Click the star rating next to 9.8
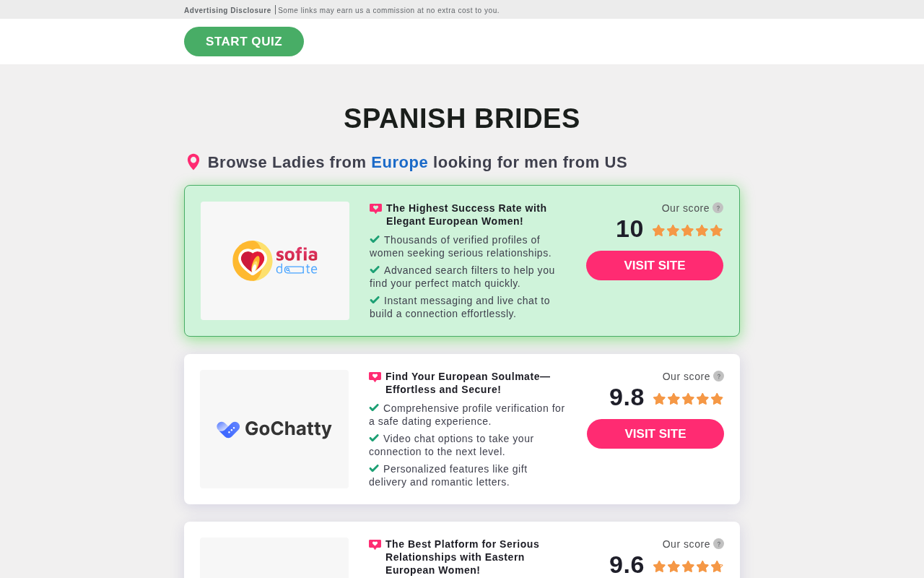Image resolution: width=924 pixels, height=578 pixels. (688, 399)
